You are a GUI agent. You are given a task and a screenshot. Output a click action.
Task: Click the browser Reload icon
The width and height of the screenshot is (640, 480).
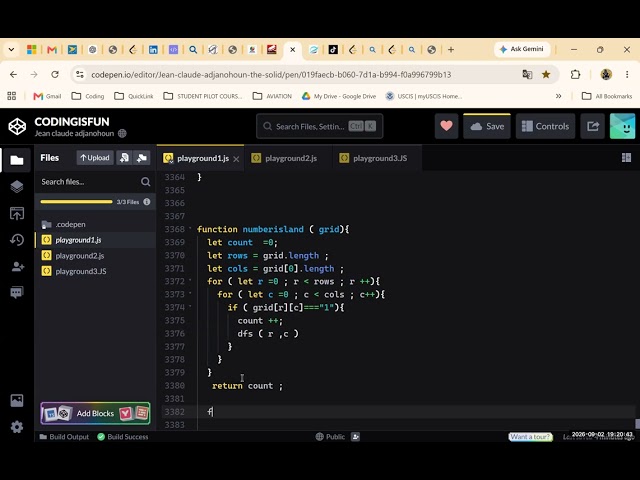click(x=55, y=74)
